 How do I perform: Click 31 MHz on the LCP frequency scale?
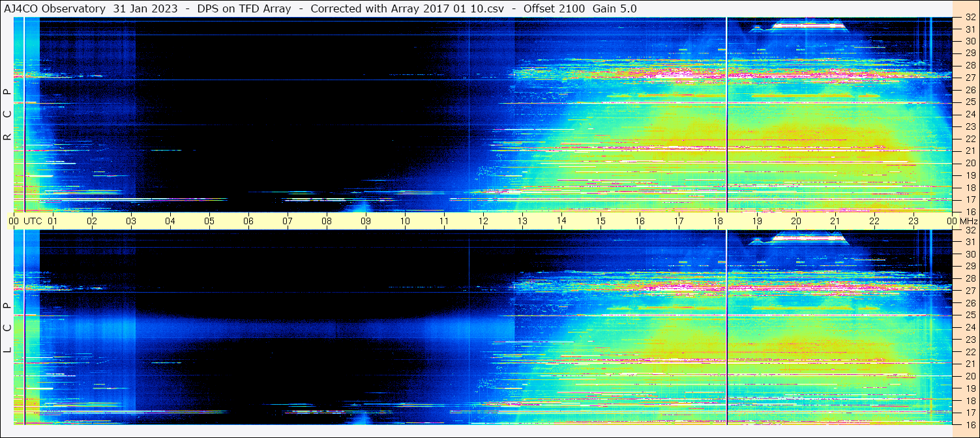tap(970, 242)
